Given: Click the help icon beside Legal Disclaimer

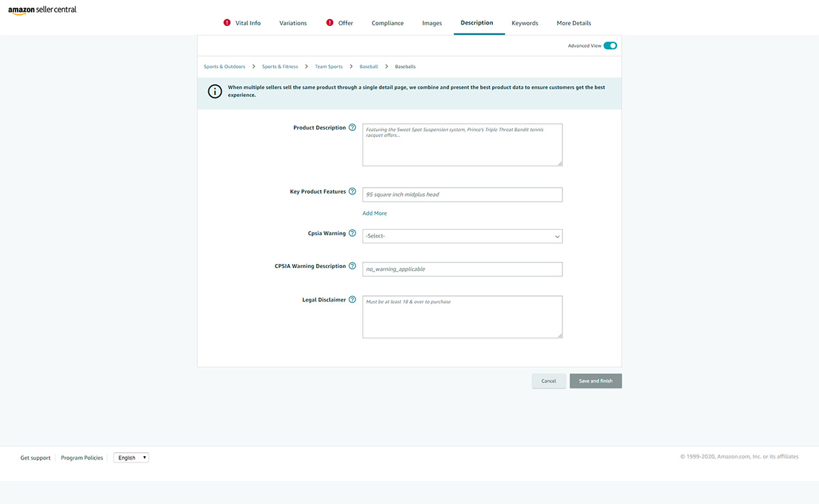Looking at the screenshot, I should (x=352, y=299).
